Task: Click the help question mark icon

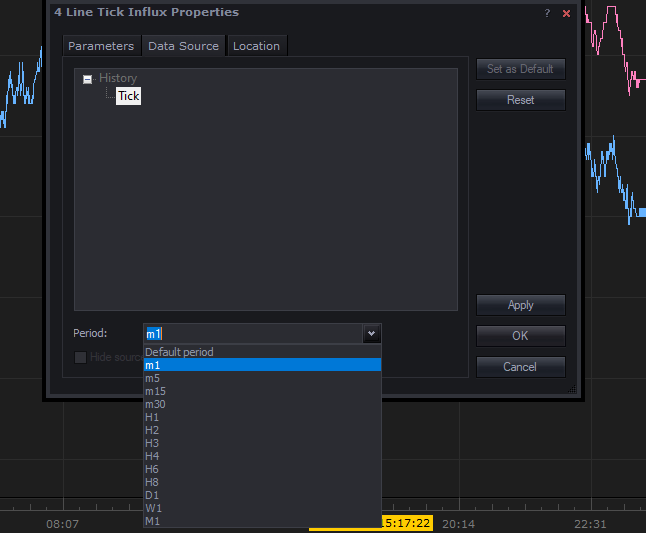Action: tap(547, 13)
